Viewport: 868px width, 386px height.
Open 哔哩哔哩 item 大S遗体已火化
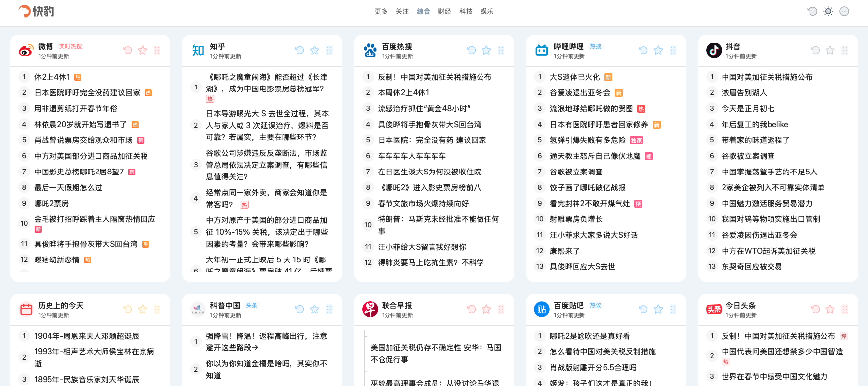coord(575,77)
